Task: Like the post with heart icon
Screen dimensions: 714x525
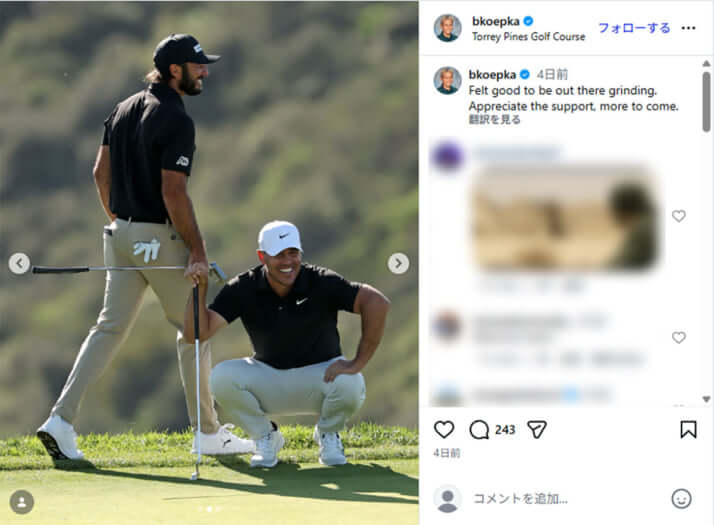Action: pos(444,430)
